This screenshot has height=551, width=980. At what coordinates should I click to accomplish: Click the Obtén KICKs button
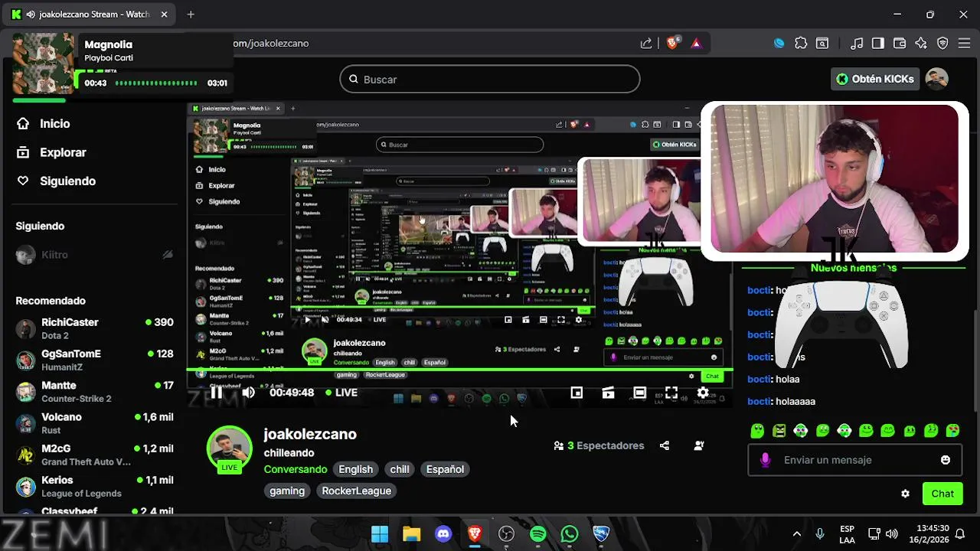(x=874, y=79)
